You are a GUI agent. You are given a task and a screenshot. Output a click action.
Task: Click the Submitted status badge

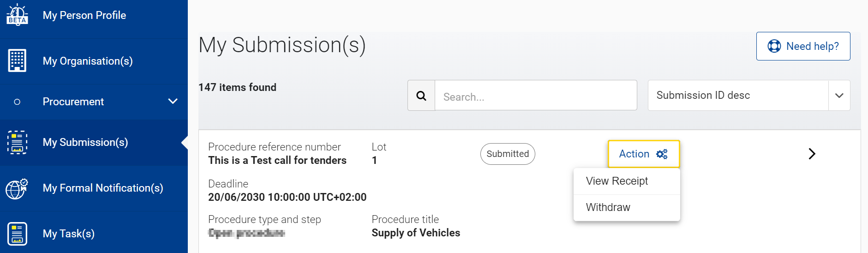tap(508, 154)
